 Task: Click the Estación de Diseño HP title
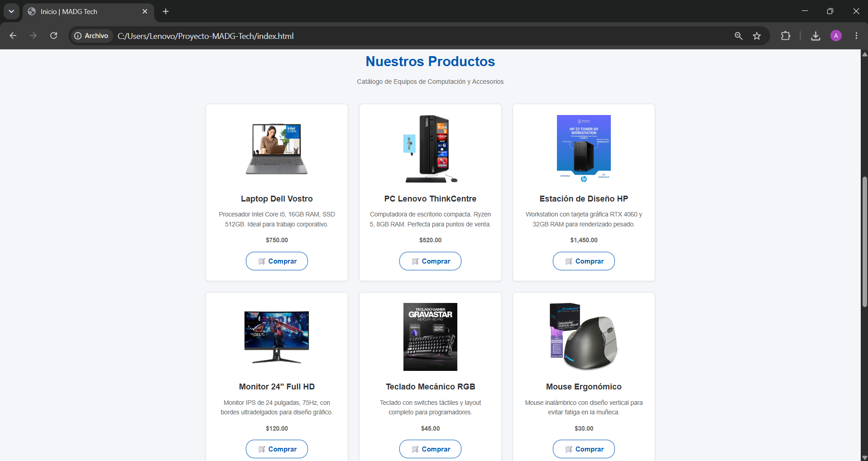coord(584,199)
